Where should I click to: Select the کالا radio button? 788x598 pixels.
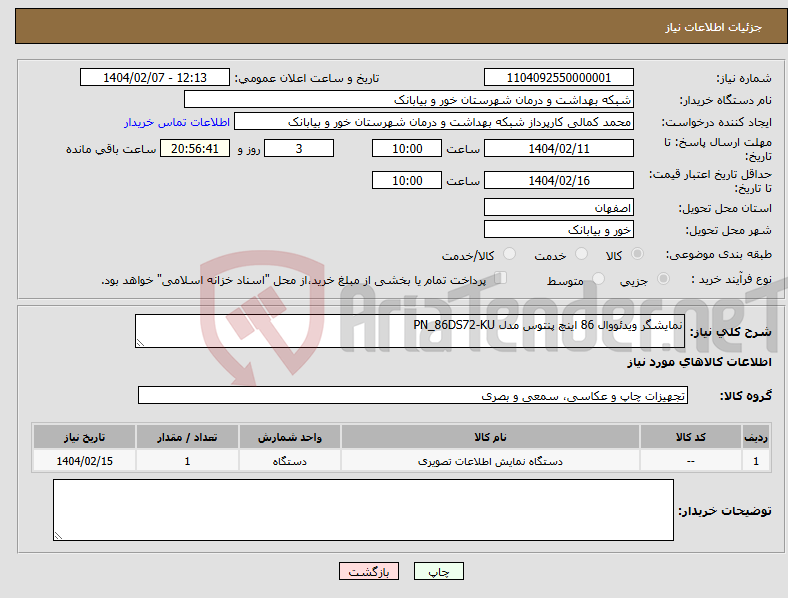(637, 254)
